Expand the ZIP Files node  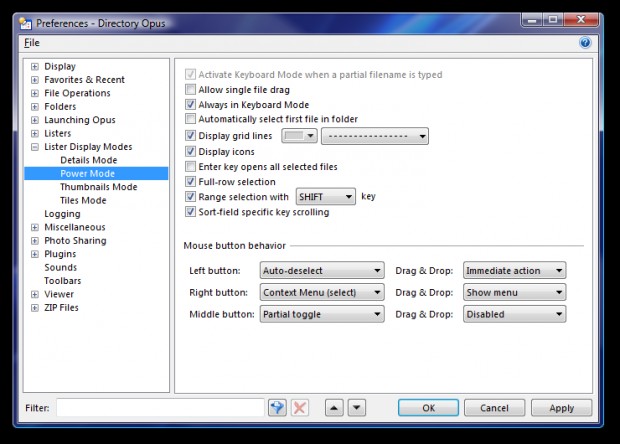[x=35, y=308]
